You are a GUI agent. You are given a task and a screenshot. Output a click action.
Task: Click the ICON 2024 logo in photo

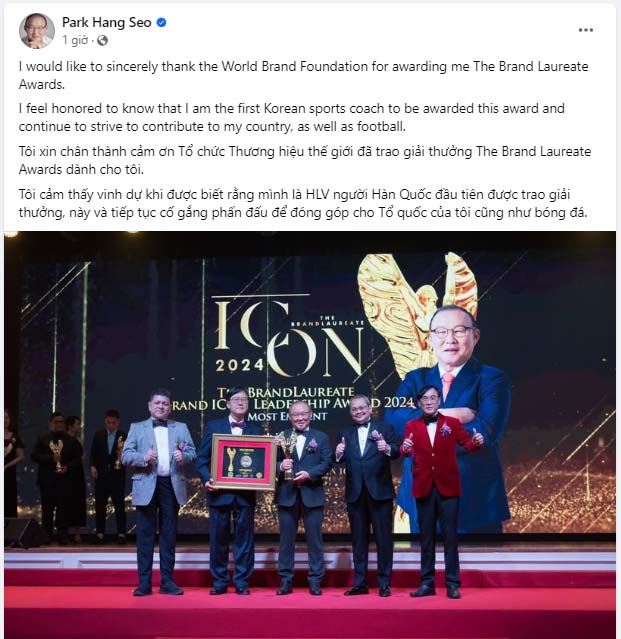tap(288, 335)
